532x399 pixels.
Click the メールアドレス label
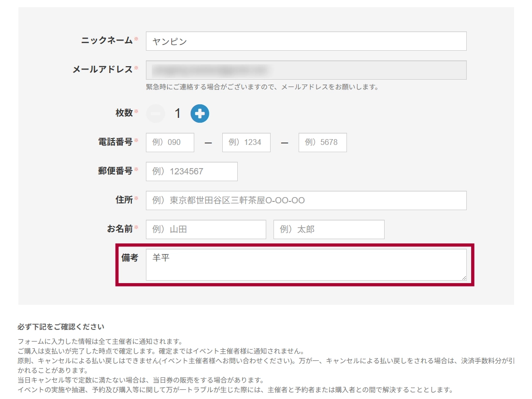(x=102, y=70)
